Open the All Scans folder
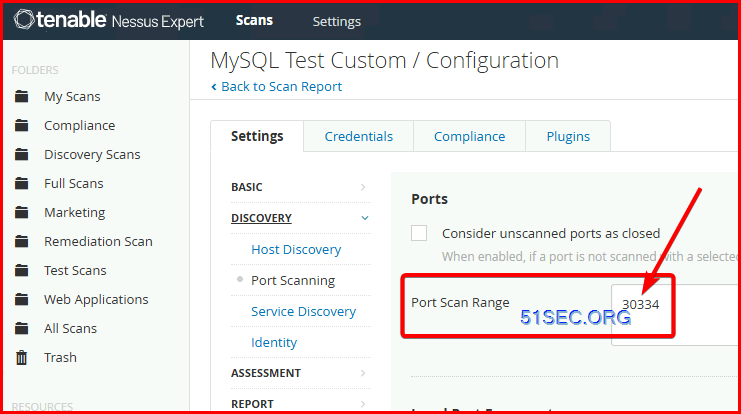The width and height of the screenshot is (741, 414). 70,328
